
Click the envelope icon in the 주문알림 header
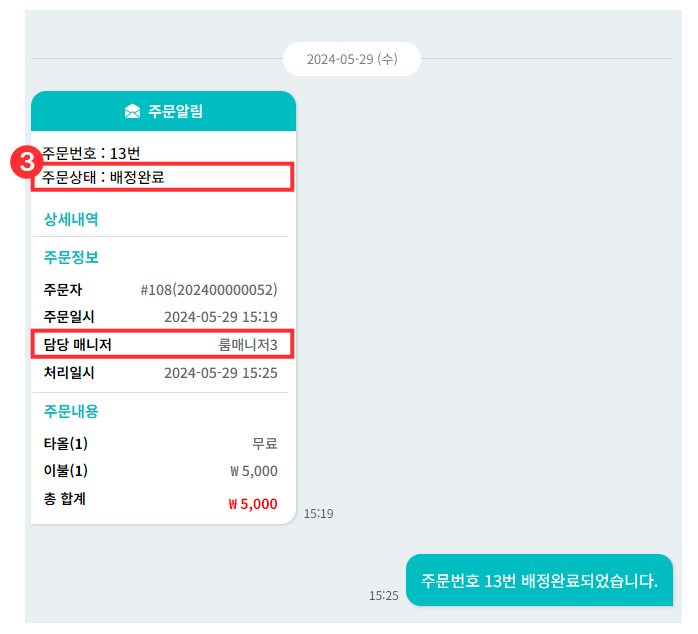click(132, 111)
